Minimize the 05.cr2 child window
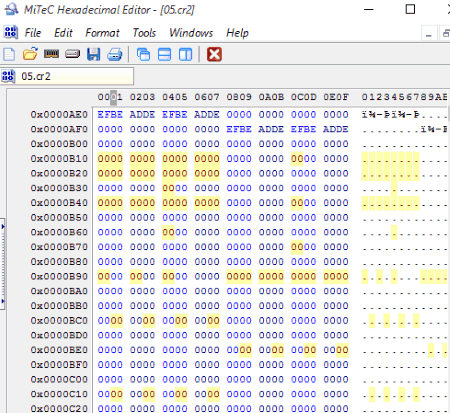450x413 pixels. click(x=429, y=34)
